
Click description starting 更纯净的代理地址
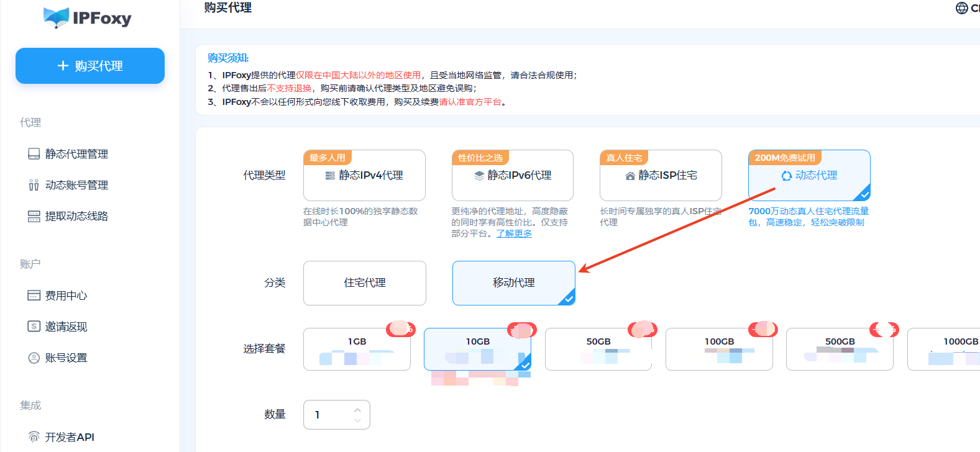pos(510,222)
